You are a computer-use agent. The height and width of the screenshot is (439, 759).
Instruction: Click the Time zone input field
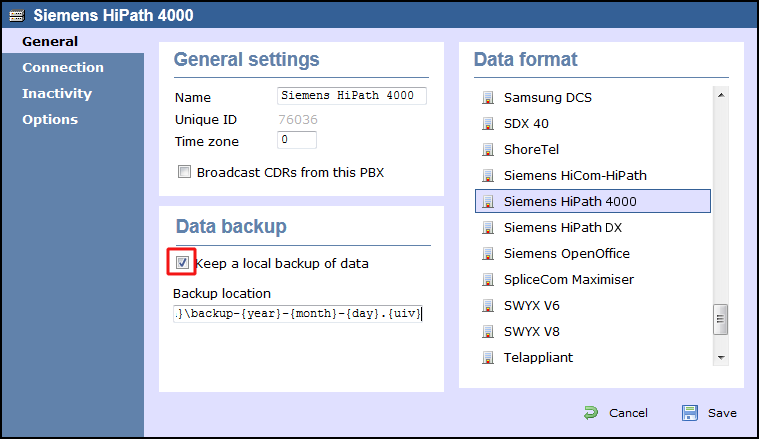coord(297,140)
